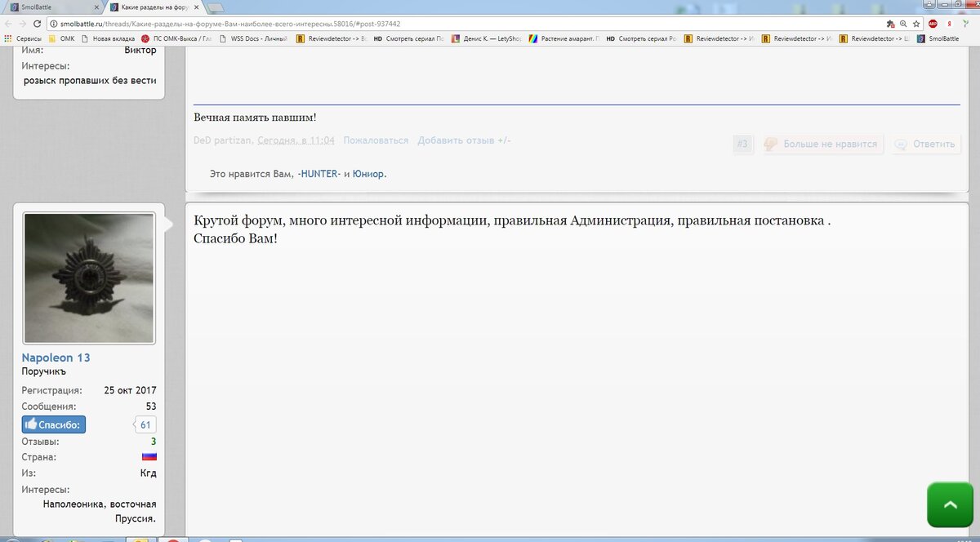Click the Napoleon 13 avatar image
The width and height of the screenshot is (980, 542).
tap(88, 278)
